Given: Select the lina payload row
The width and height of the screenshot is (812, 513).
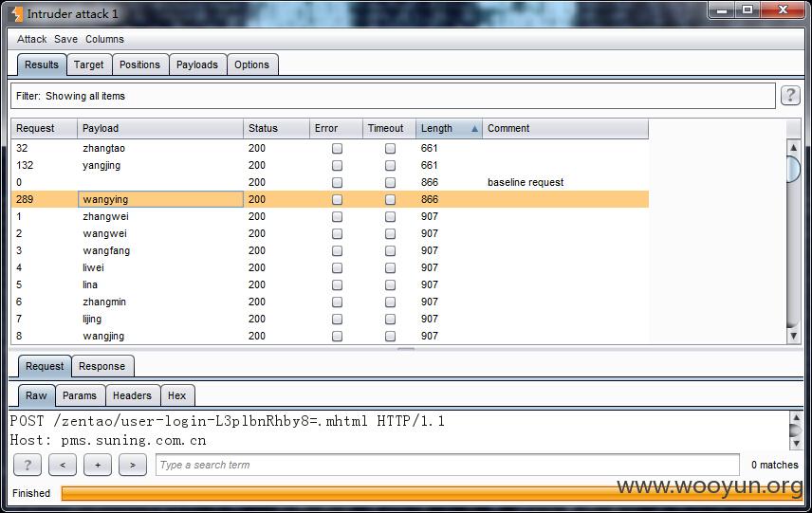Looking at the screenshot, I should [x=330, y=285].
